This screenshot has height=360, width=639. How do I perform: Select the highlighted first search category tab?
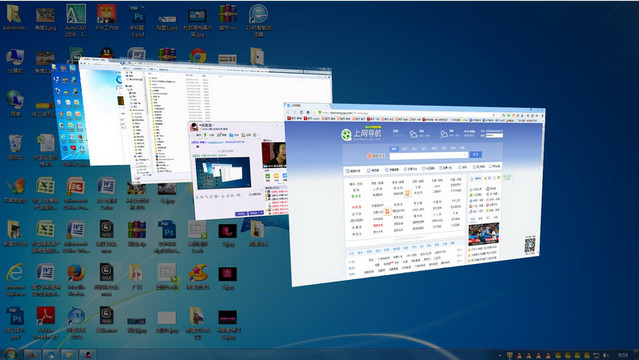393,149
